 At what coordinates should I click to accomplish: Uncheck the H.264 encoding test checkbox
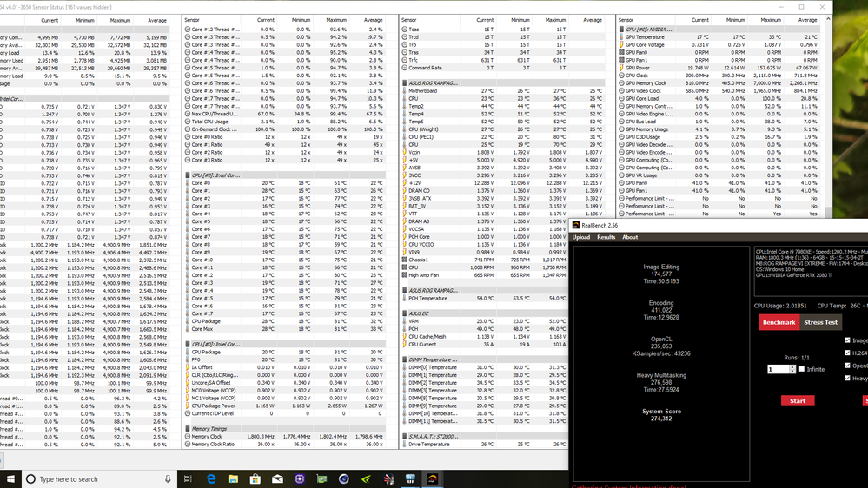coord(847,353)
